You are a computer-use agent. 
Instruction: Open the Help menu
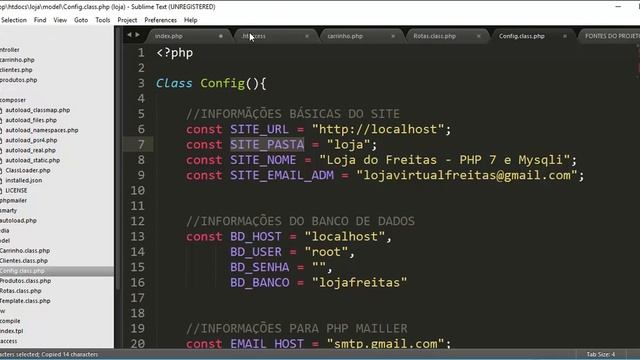(190, 20)
